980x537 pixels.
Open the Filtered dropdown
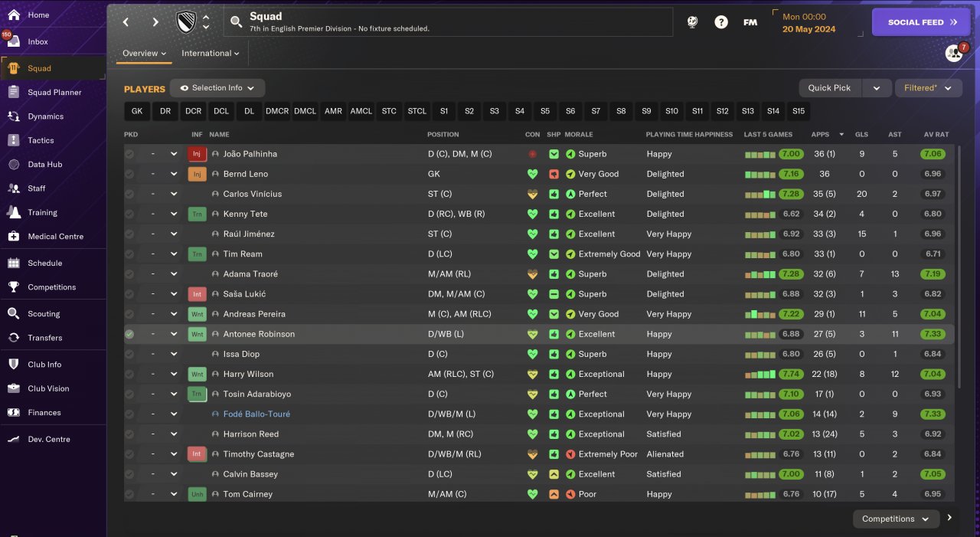[x=928, y=88]
